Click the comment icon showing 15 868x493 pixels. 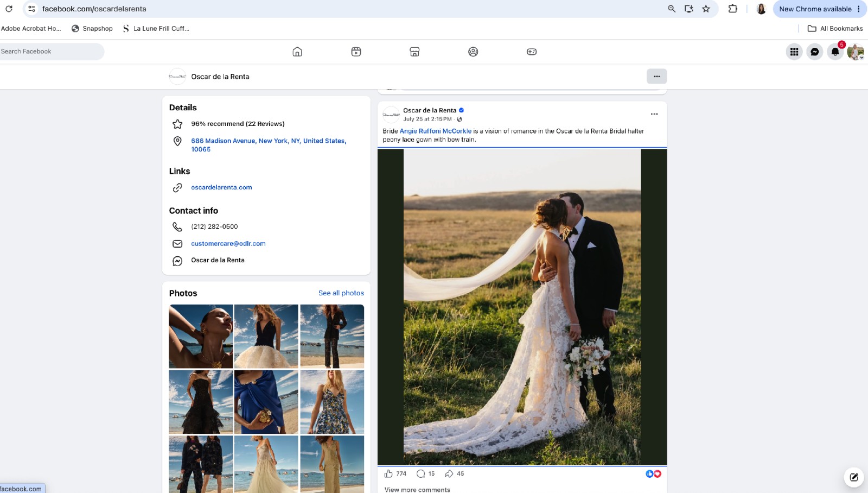[x=420, y=474]
